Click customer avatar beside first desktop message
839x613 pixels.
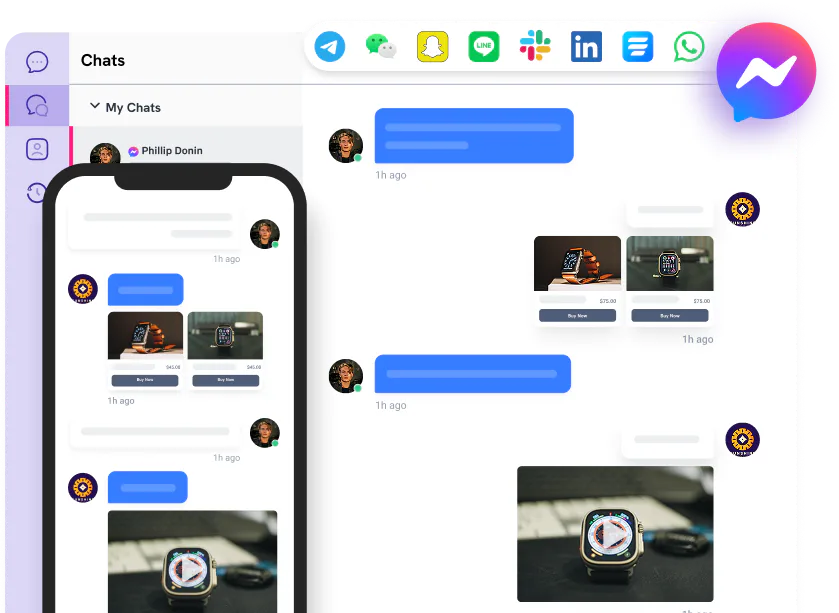[x=346, y=145]
